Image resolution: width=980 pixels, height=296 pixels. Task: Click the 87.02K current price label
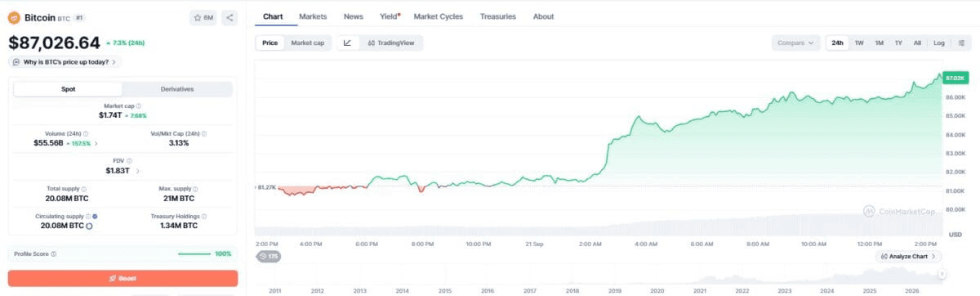pos(955,78)
